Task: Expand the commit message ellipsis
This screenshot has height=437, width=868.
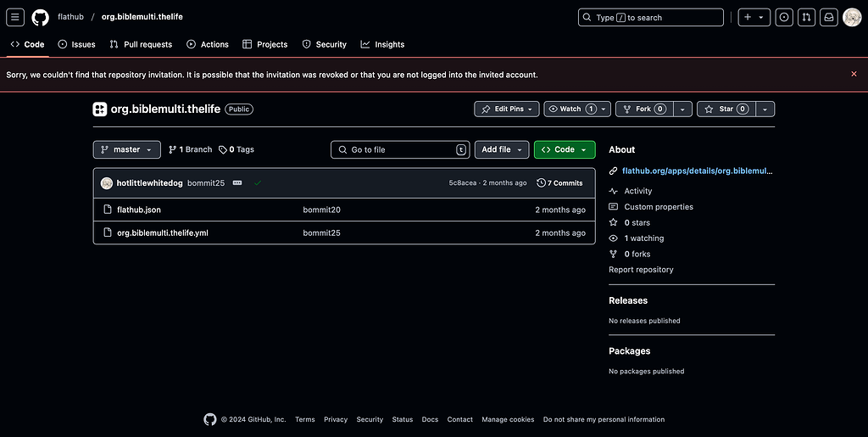Action: [237, 183]
